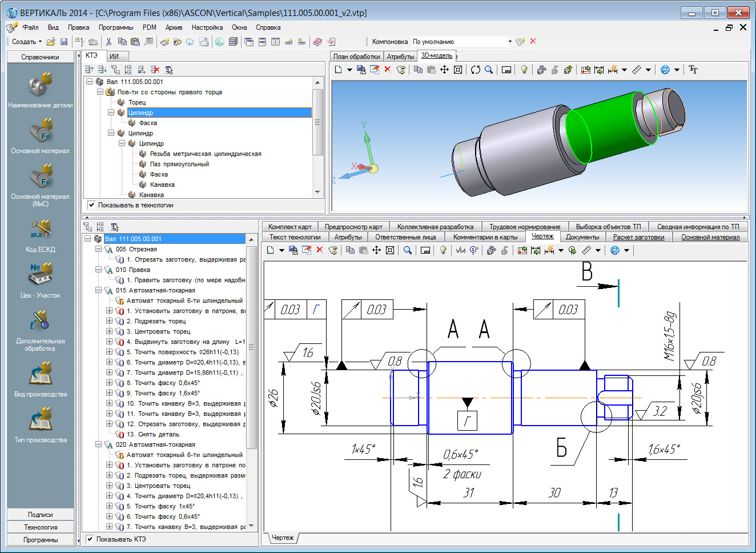The height and width of the screenshot is (553, 756).
Task: Expand step 5. Точить поверхность ⌀26h11
Action: (109, 352)
